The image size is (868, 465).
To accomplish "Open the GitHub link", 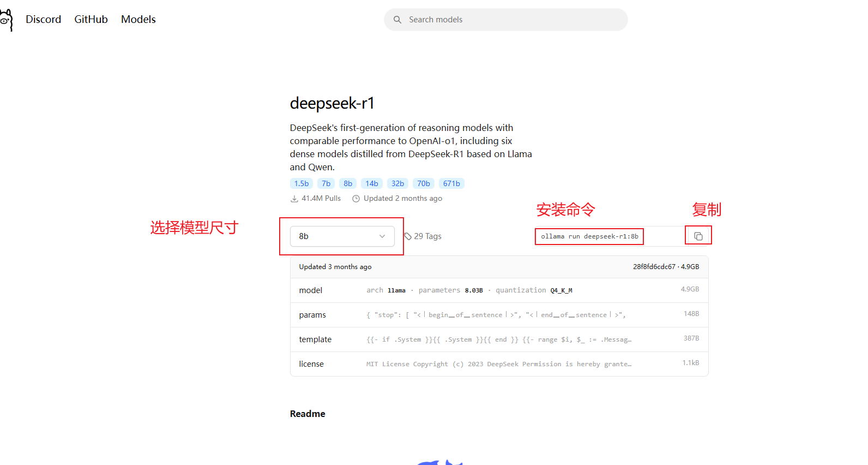I will pyautogui.click(x=91, y=20).
